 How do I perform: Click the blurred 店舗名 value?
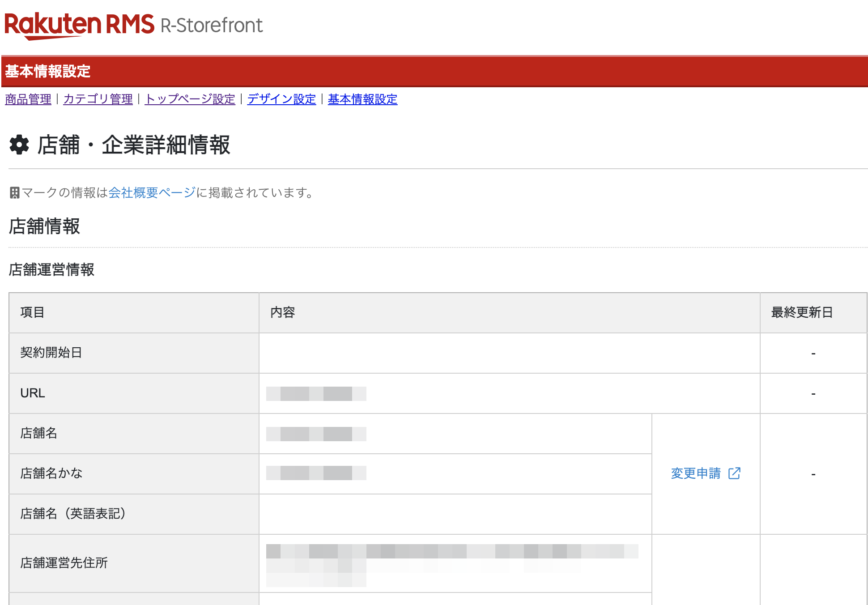click(316, 434)
